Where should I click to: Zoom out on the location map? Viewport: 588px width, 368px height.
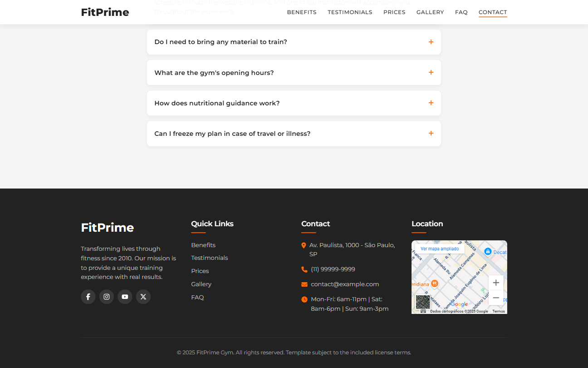point(496,298)
